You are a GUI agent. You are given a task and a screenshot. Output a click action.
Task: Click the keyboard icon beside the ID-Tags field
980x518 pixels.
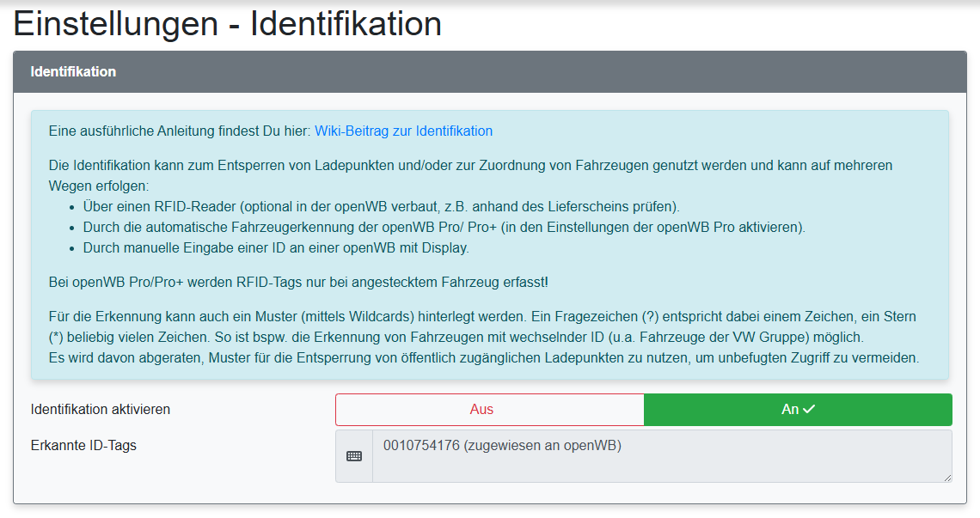(x=354, y=456)
